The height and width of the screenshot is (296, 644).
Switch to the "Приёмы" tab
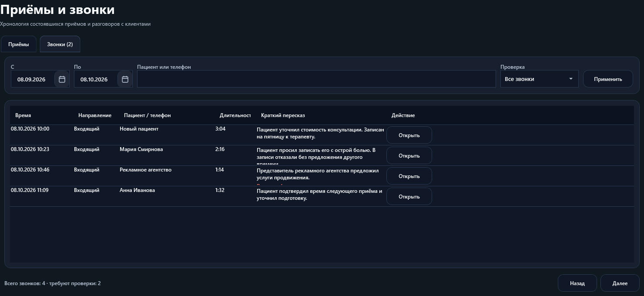[19, 44]
